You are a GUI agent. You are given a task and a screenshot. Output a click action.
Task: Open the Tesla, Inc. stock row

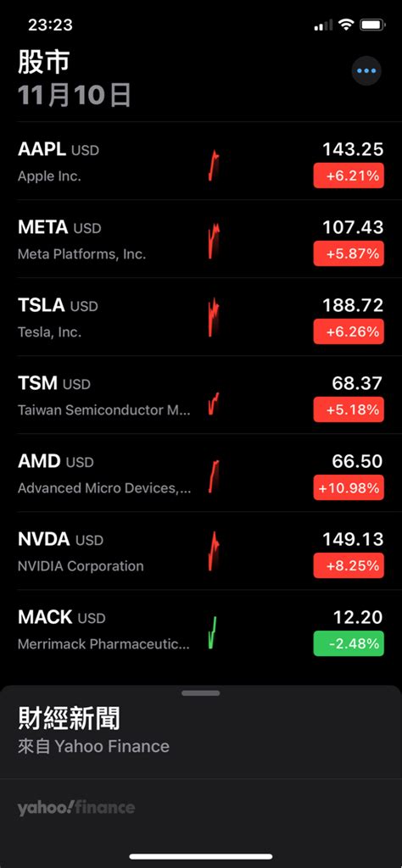[201, 317]
